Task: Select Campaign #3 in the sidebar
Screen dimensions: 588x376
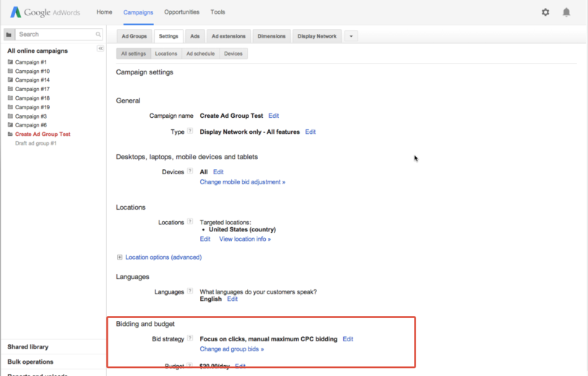Action: pyautogui.click(x=31, y=116)
